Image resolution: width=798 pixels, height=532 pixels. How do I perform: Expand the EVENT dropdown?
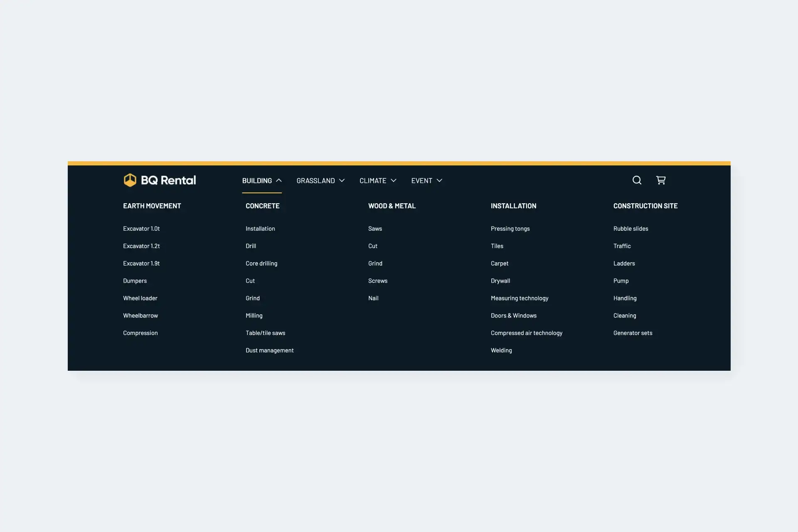[440, 180]
